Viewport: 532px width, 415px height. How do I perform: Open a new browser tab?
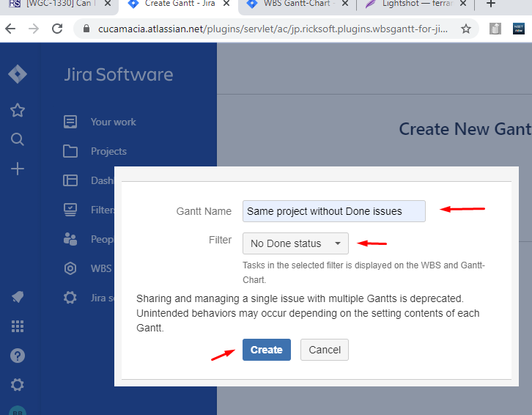click(x=491, y=4)
